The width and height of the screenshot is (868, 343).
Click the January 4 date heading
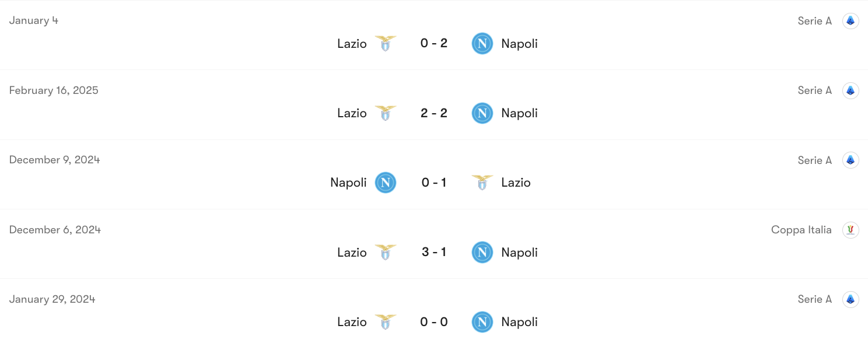click(33, 20)
